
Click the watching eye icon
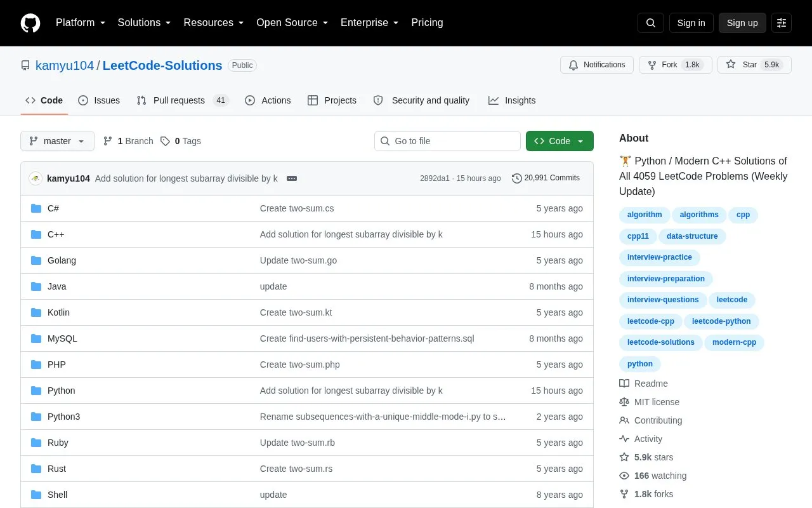[x=624, y=476]
